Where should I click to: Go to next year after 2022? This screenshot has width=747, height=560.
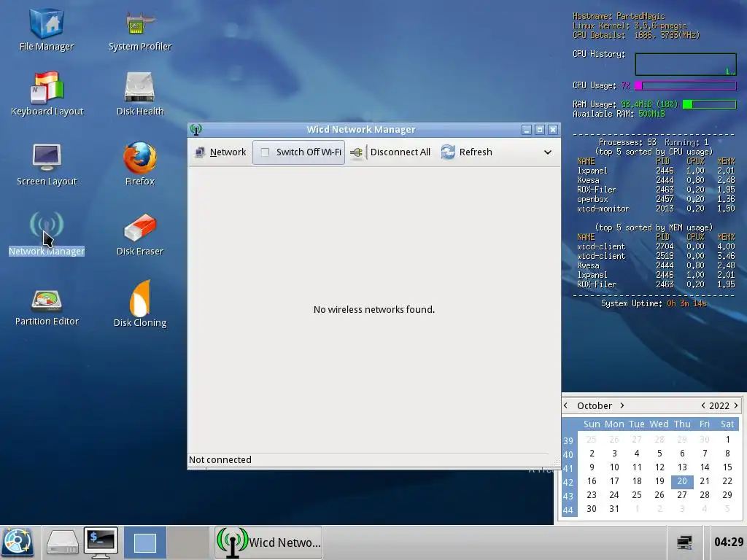click(x=736, y=405)
